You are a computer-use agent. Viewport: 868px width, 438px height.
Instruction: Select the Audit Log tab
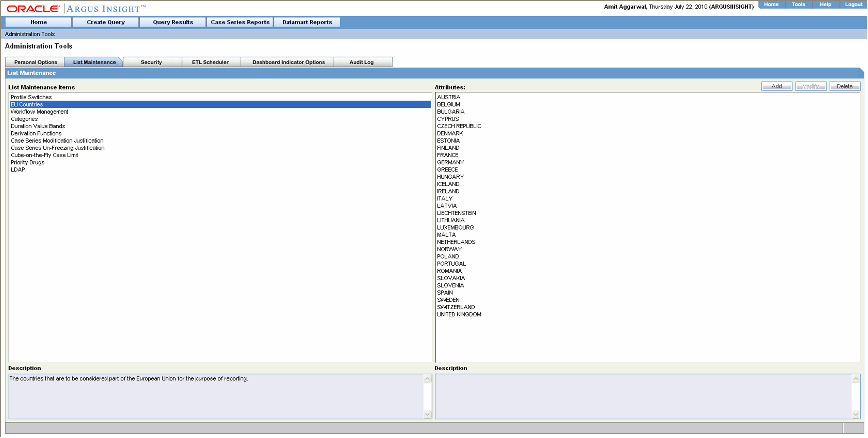click(x=361, y=62)
